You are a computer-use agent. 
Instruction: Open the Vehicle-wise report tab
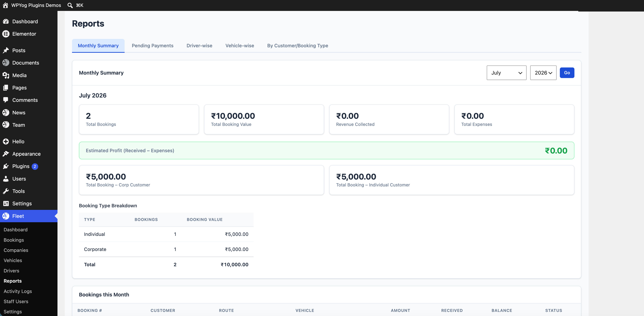(x=240, y=46)
